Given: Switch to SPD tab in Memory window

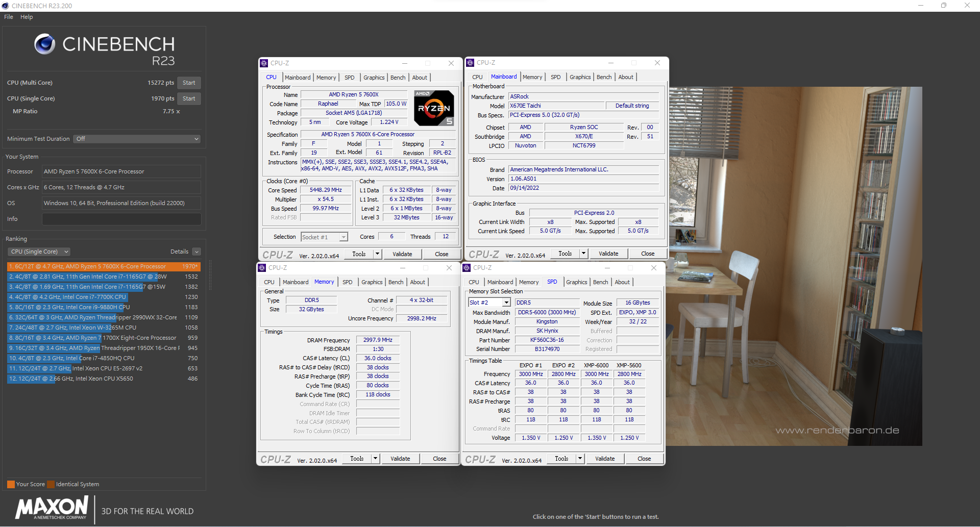Looking at the screenshot, I should [x=347, y=282].
